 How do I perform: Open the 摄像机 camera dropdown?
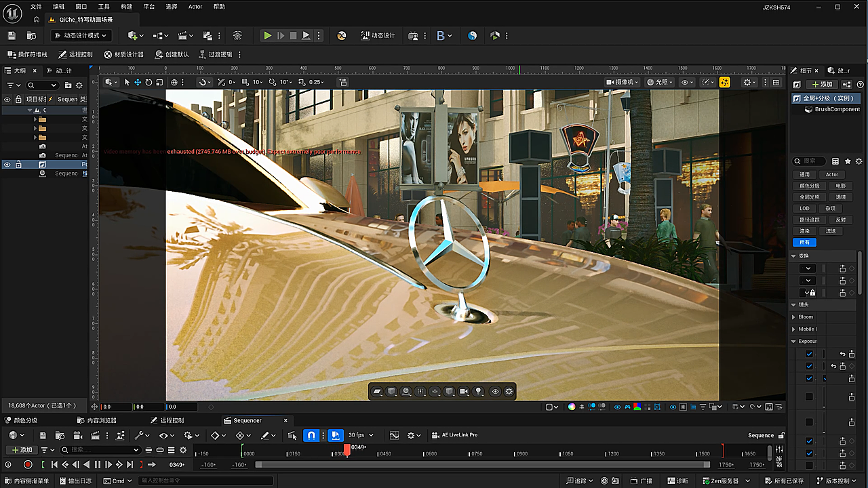click(x=622, y=82)
